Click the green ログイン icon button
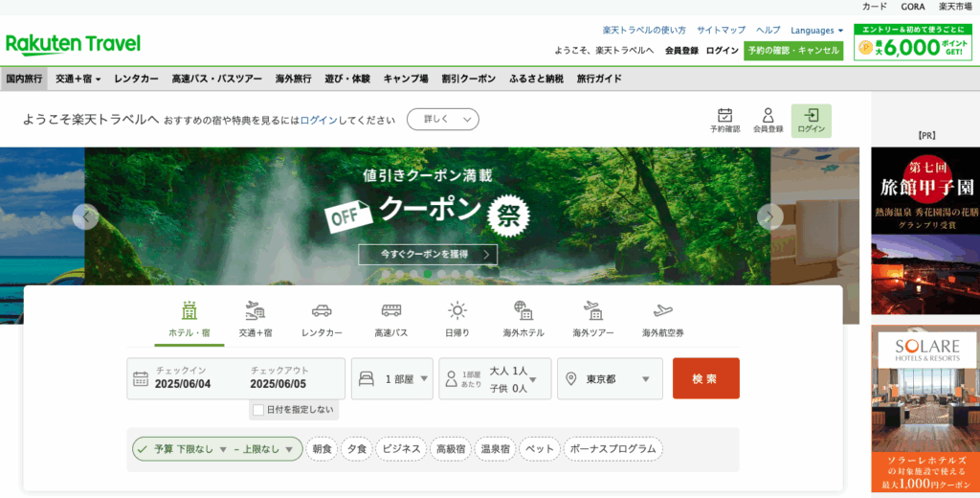 (x=812, y=121)
